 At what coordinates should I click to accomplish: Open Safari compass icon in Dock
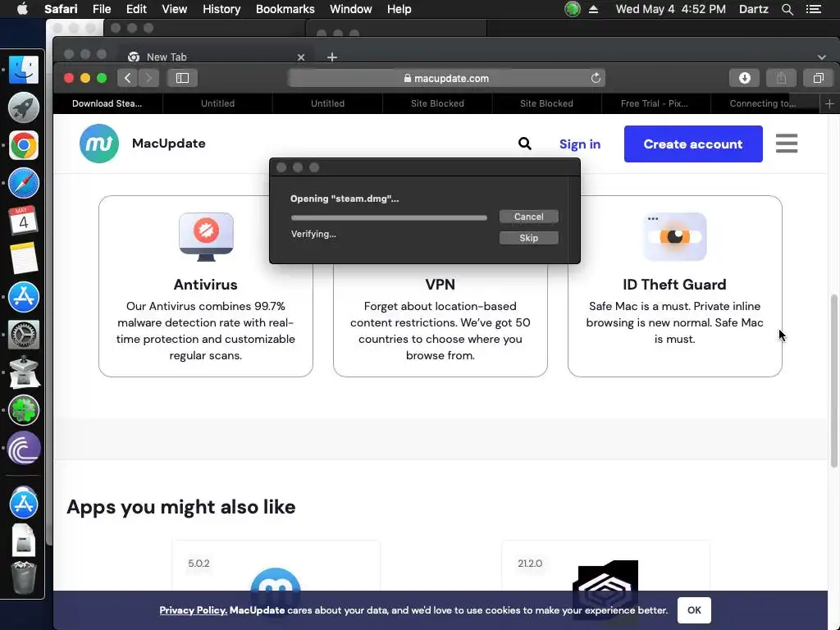coord(24,183)
